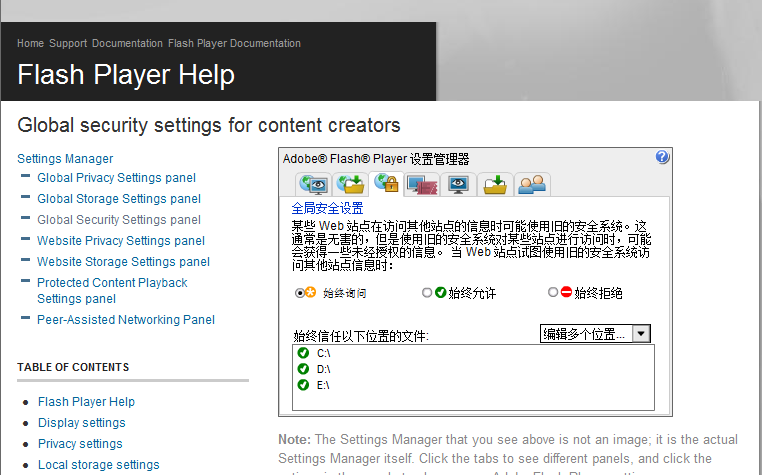This screenshot has height=475, width=762.
Task: Open Documentation breadcrumb link
Action: pos(127,43)
